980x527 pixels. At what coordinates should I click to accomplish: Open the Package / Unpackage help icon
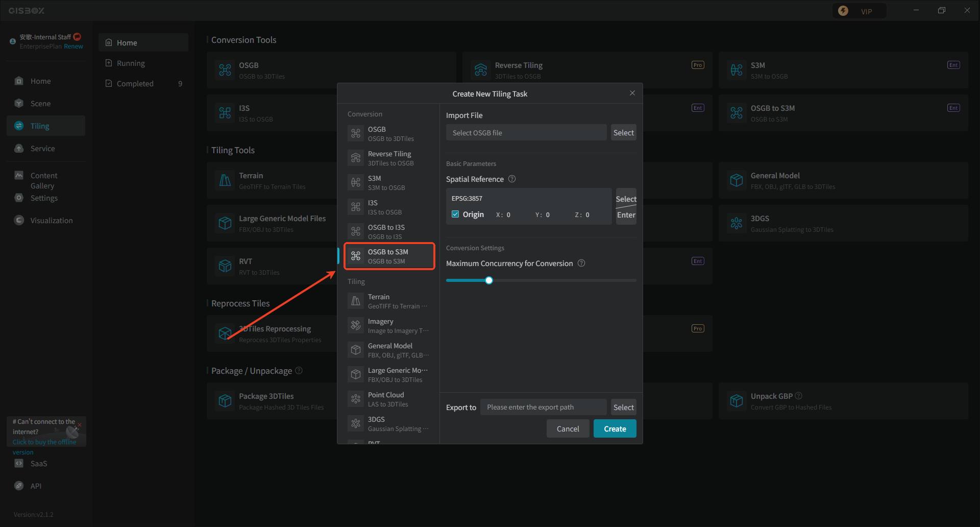tap(299, 370)
